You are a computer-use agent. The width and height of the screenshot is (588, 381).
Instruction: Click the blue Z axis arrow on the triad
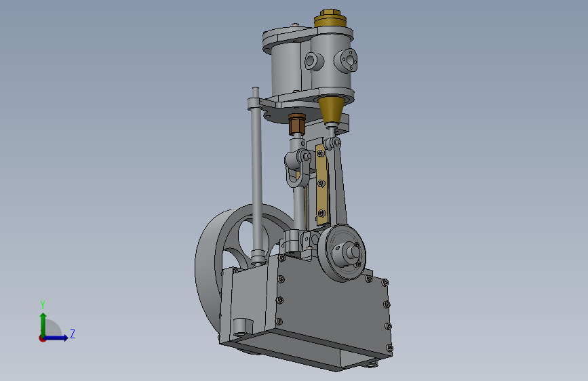(56, 338)
